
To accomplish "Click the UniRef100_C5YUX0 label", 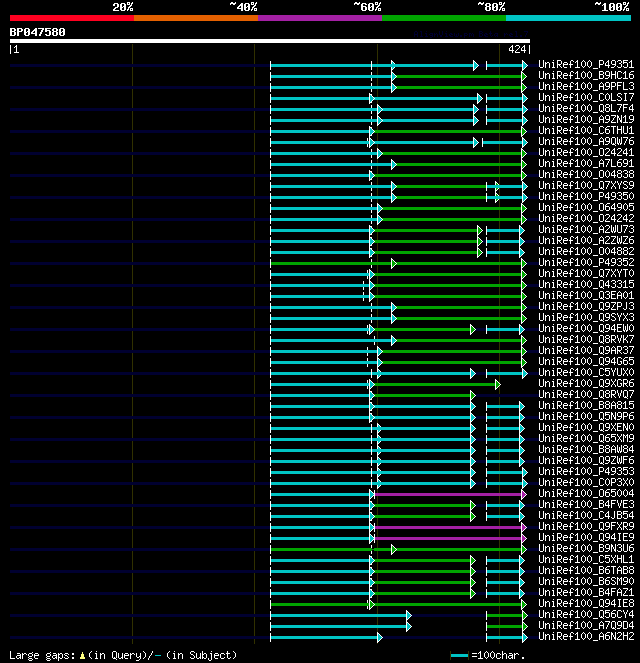I will (x=586, y=372).
